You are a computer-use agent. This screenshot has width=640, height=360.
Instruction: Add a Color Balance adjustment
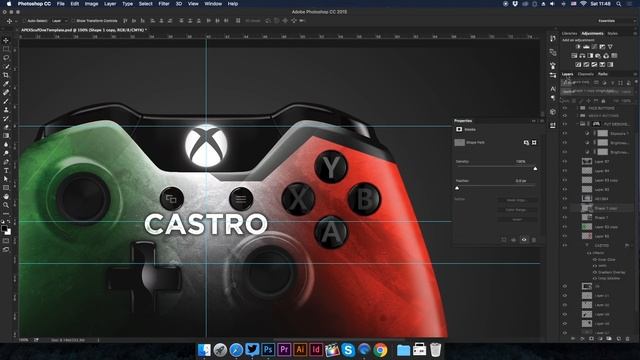pyautogui.click(x=582, y=56)
